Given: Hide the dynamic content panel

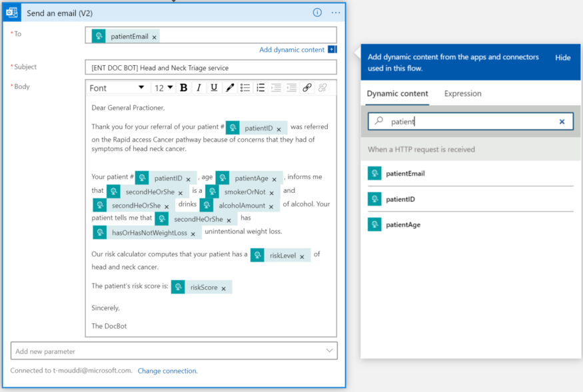Looking at the screenshot, I should (x=563, y=58).
